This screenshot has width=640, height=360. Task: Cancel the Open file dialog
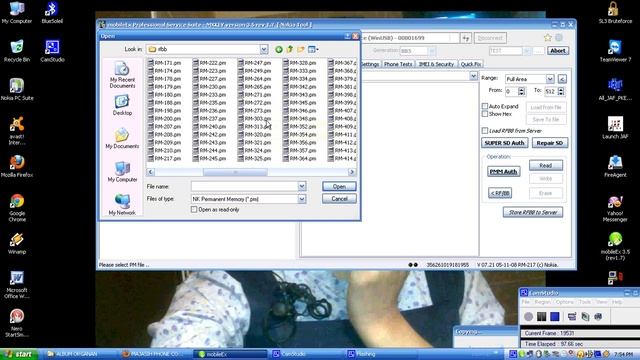tap(339, 199)
